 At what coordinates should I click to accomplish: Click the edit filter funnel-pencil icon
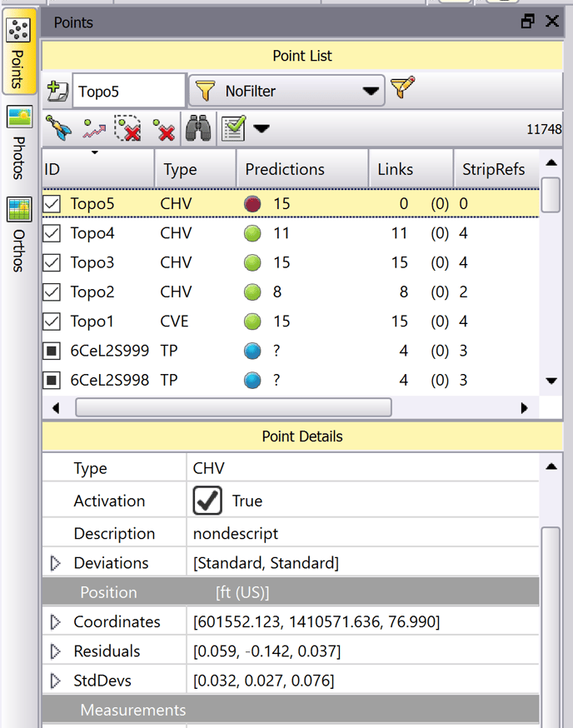click(x=401, y=88)
